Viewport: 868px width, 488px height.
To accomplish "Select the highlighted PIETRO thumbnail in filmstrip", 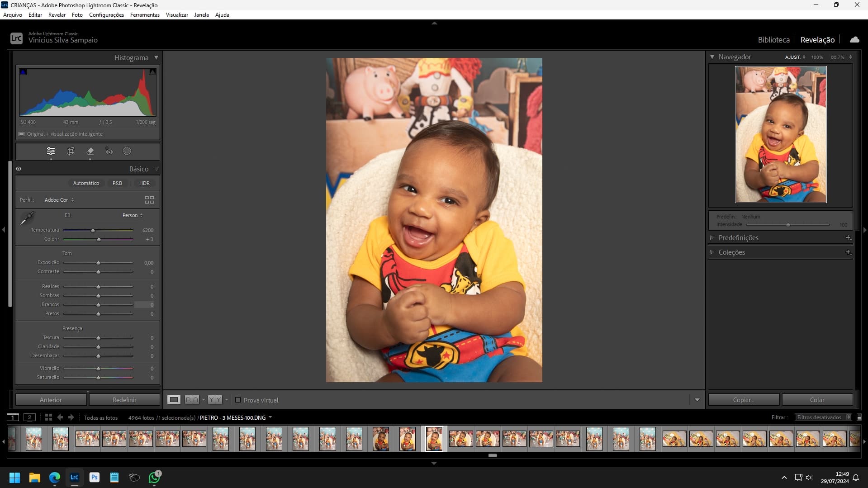I will coord(434,438).
